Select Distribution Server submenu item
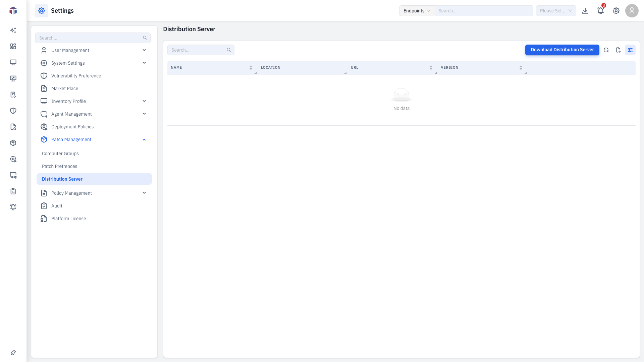This screenshot has height=362, width=644. click(x=94, y=179)
